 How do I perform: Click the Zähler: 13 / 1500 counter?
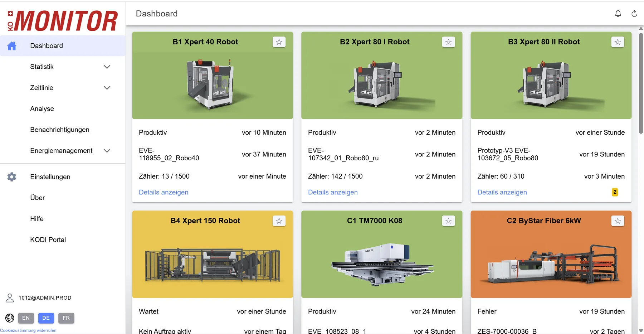164,176
